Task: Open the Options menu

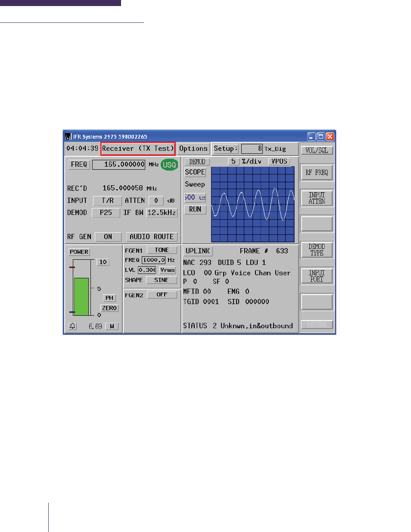Action: pyautogui.click(x=193, y=149)
